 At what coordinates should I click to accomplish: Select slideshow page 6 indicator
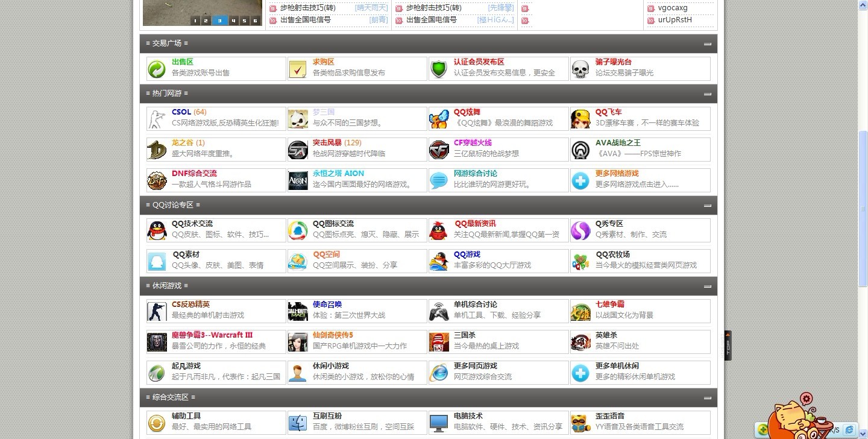256,21
